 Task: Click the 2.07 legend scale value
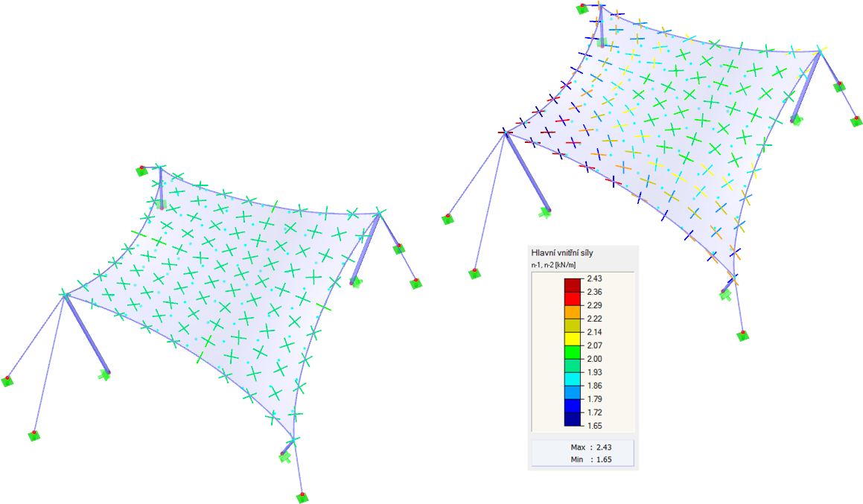point(594,345)
